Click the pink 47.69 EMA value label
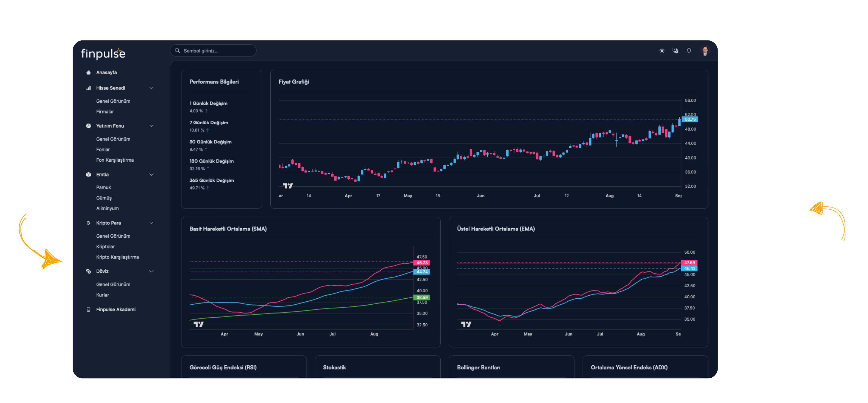 (689, 263)
